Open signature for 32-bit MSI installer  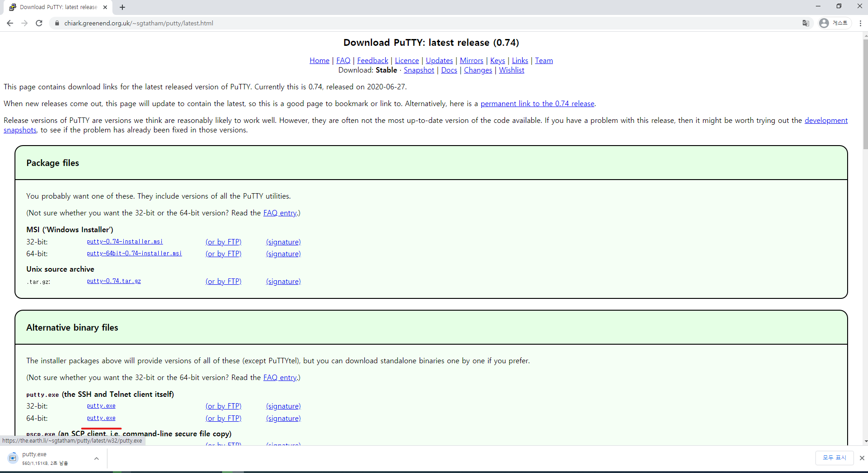pyautogui.click(x=283, y=242)
